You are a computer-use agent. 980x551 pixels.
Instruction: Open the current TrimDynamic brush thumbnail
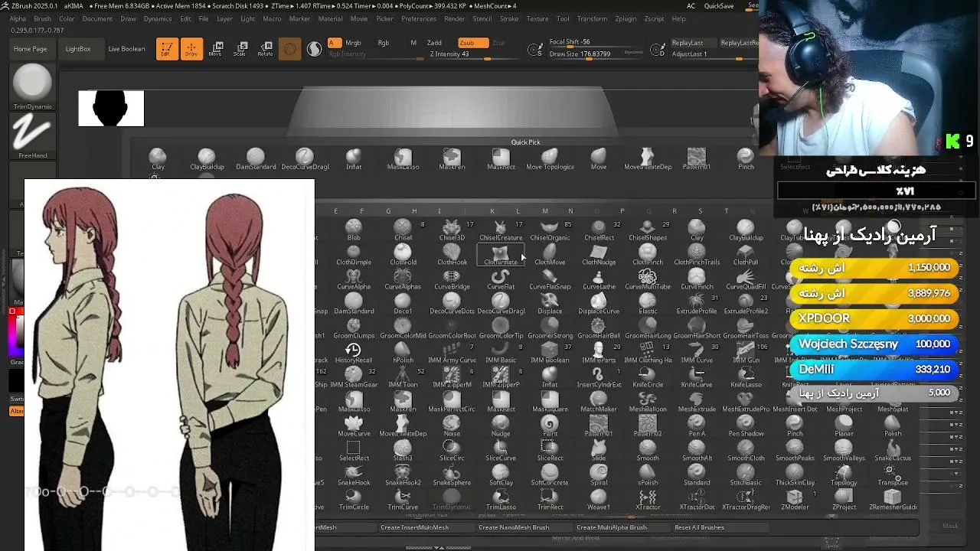point(32,86)
